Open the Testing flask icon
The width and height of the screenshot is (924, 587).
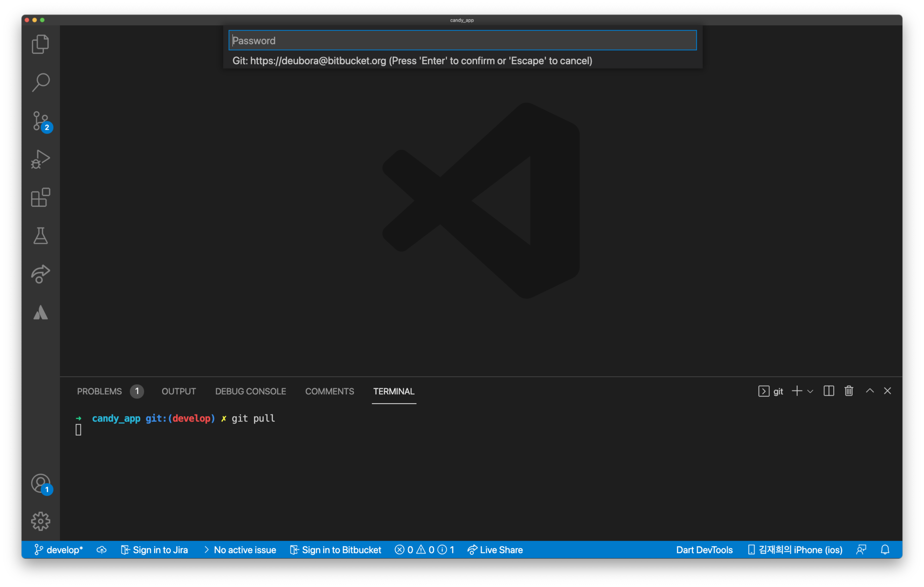click(40, 236)
